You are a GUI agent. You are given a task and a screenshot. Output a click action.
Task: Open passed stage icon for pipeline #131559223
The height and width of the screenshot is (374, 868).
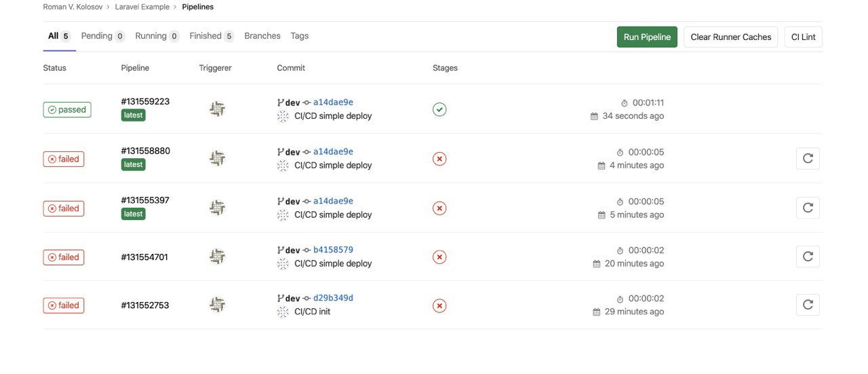point(439,109)
